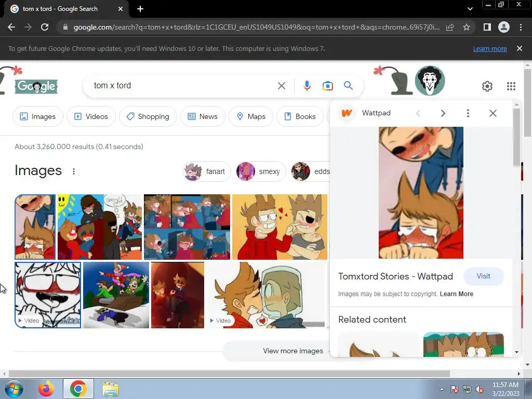Select the edds image chip
The height and width of the screenshot is (399, 532).
(310, 171)
